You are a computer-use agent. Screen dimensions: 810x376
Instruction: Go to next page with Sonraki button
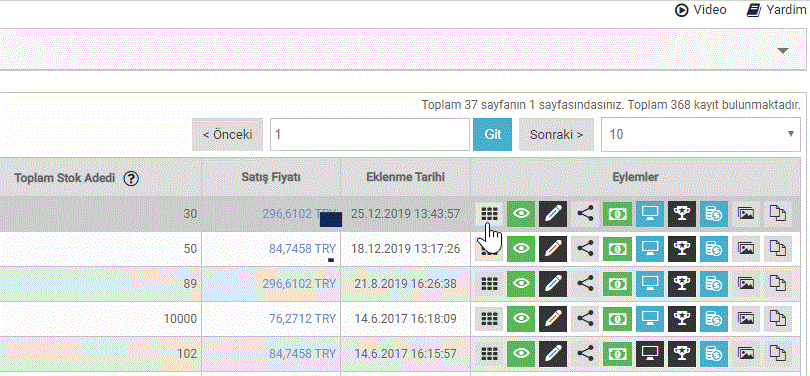pos(557,134)
